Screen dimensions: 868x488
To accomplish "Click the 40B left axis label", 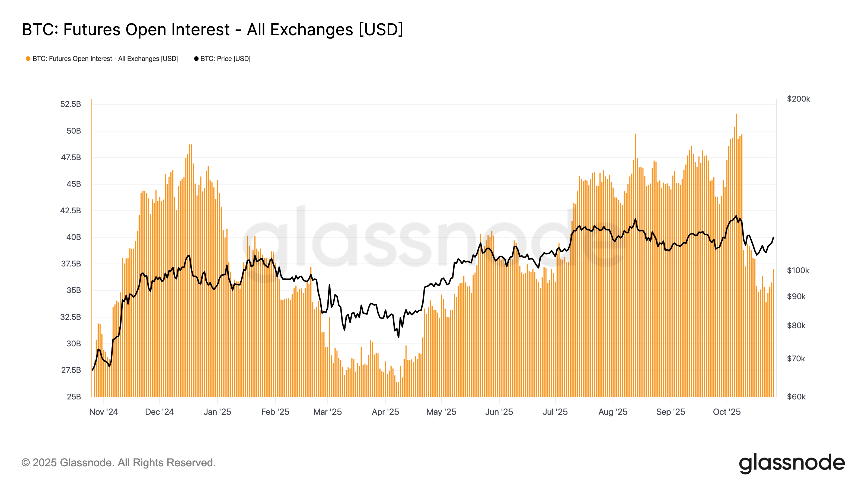I will click(74, 237).
